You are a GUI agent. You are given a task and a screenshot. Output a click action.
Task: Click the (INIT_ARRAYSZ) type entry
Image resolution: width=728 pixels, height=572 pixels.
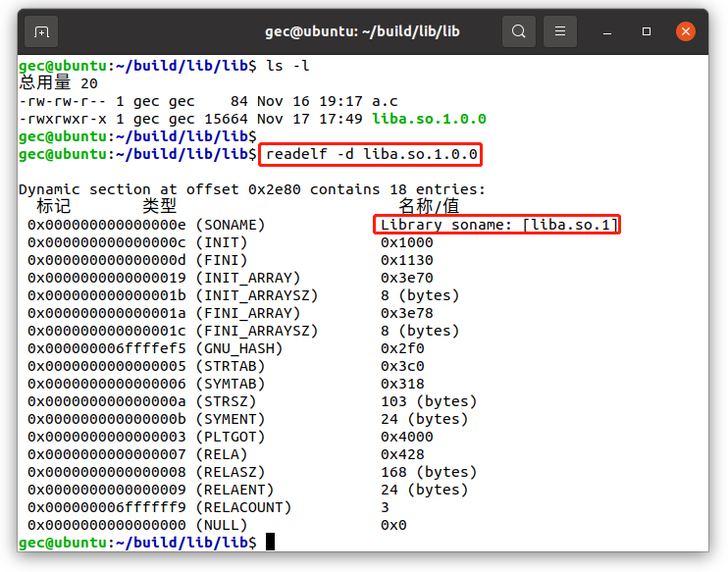257,295
